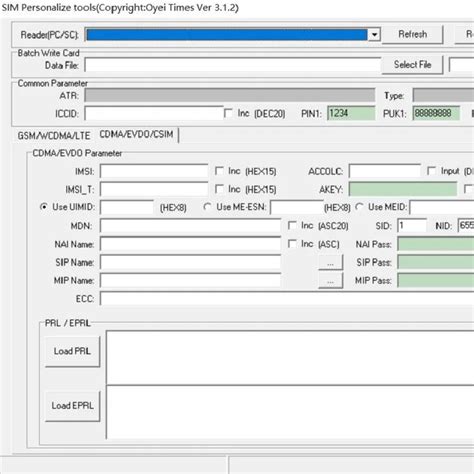Screen dimensions: 474x474
Task: Click the ACCOLC input field
Action: click(385, 171)
